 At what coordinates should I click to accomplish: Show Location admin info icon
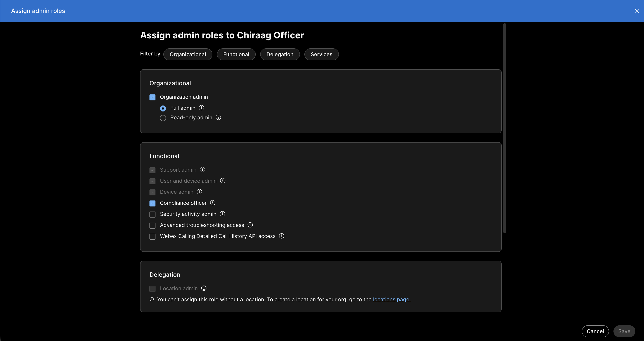204,288
